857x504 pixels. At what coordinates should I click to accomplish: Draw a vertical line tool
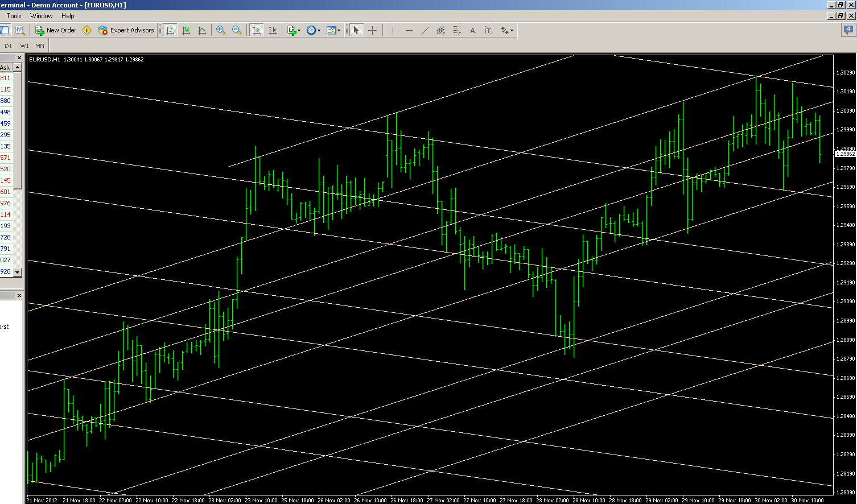pos(393,30)
